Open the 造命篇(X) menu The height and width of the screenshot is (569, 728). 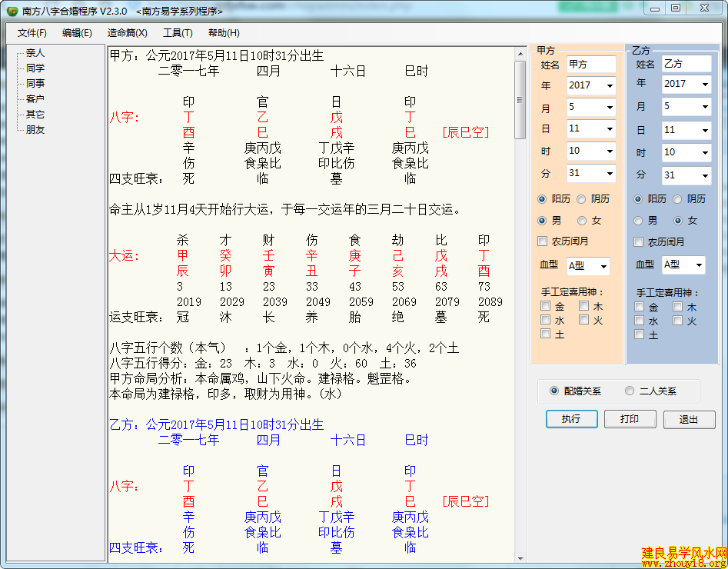click(x=128, y=33)
